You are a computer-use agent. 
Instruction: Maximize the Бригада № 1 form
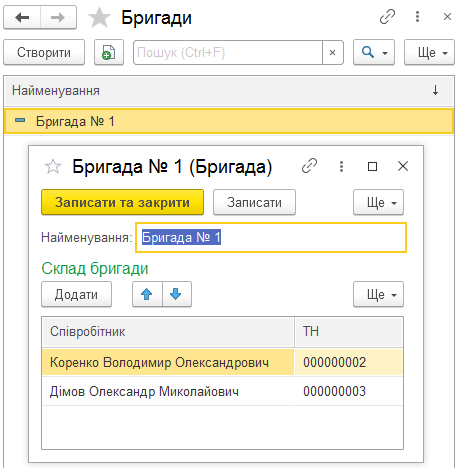point(372,166)
